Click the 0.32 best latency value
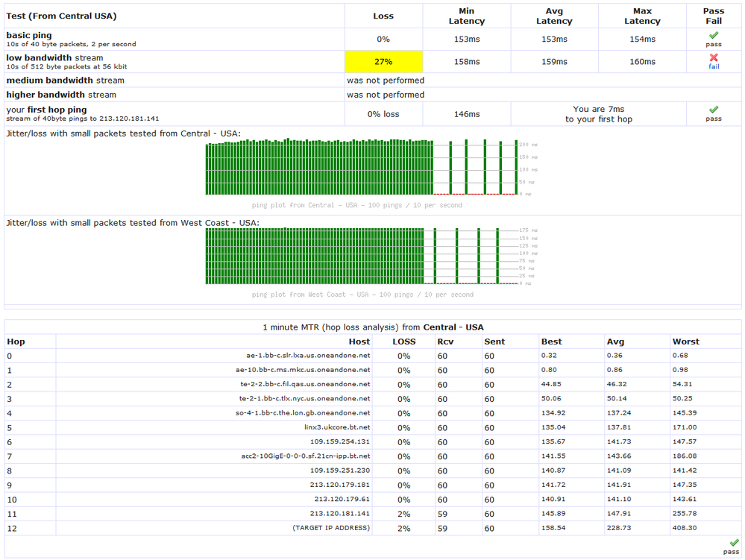 pos(549,355)
